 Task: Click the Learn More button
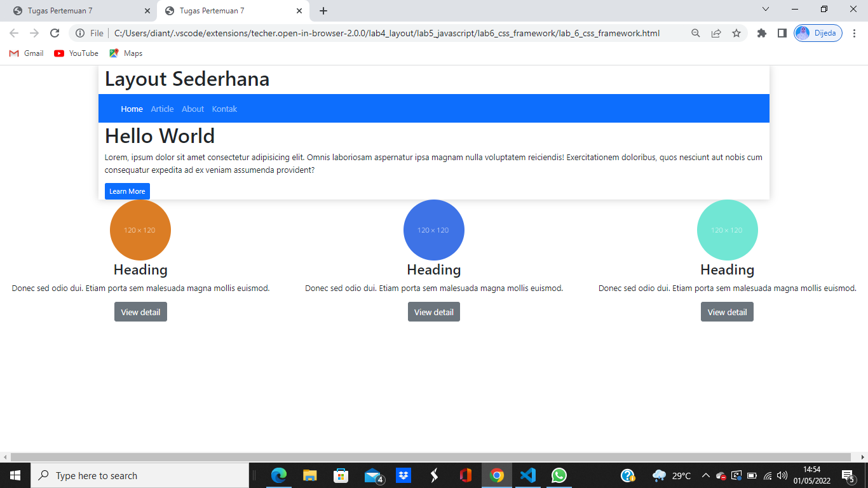tap(127, 191)
